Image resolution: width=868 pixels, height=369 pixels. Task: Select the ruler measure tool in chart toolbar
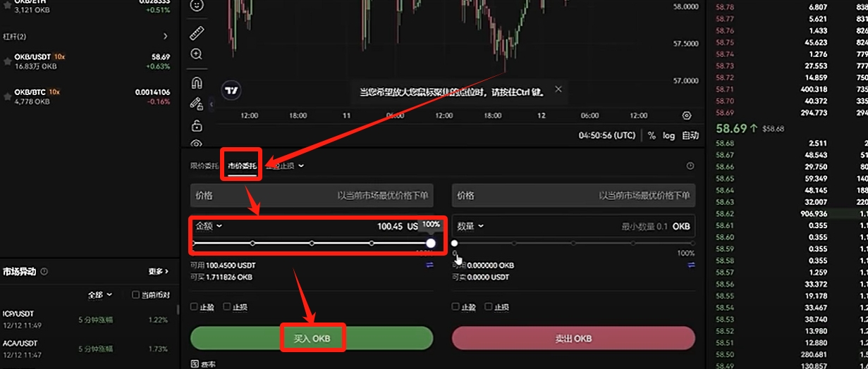[197, 32]
